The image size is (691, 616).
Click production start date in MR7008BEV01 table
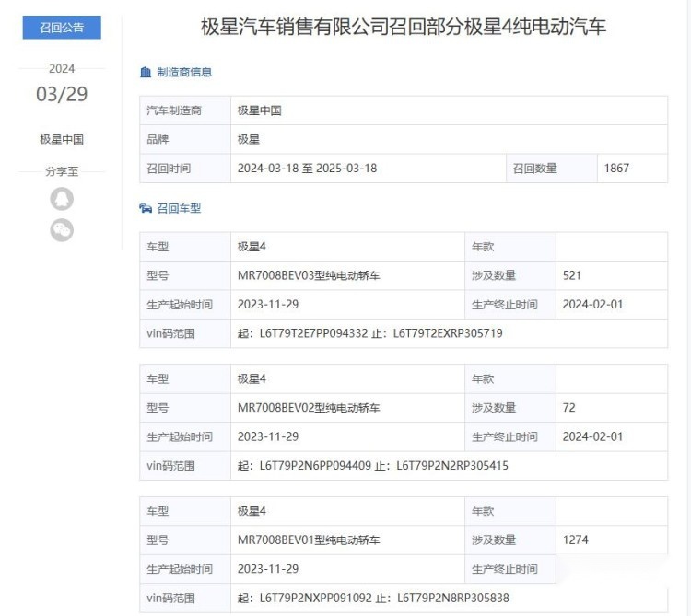point(268,569)
